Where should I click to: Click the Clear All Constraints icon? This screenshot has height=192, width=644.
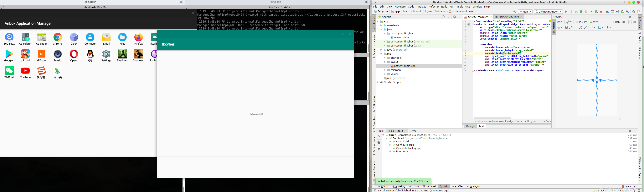580,28
